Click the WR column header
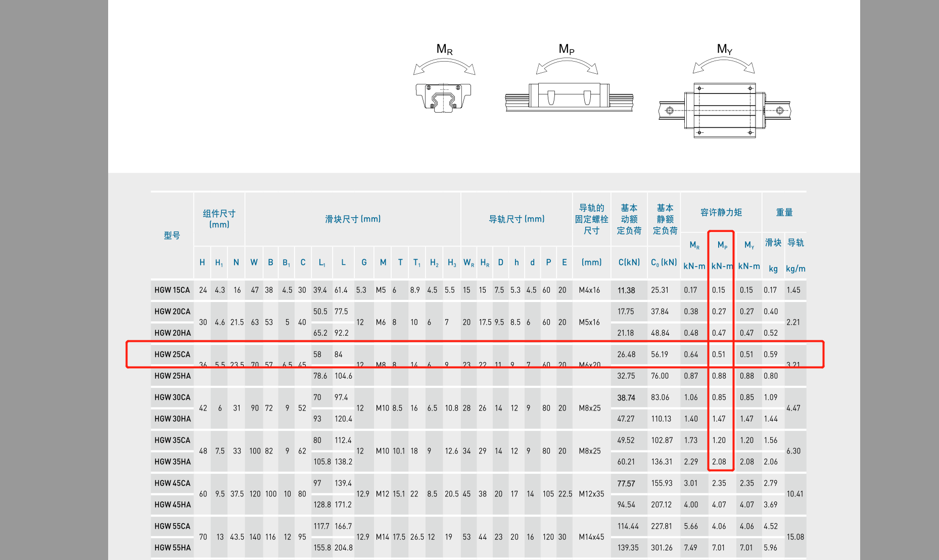The image size is (939, 560). pos(468,263)
